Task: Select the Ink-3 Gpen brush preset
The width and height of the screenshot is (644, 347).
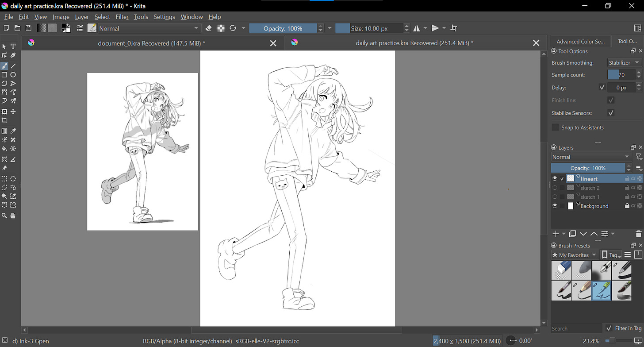Action: click(x=602, y=291)
